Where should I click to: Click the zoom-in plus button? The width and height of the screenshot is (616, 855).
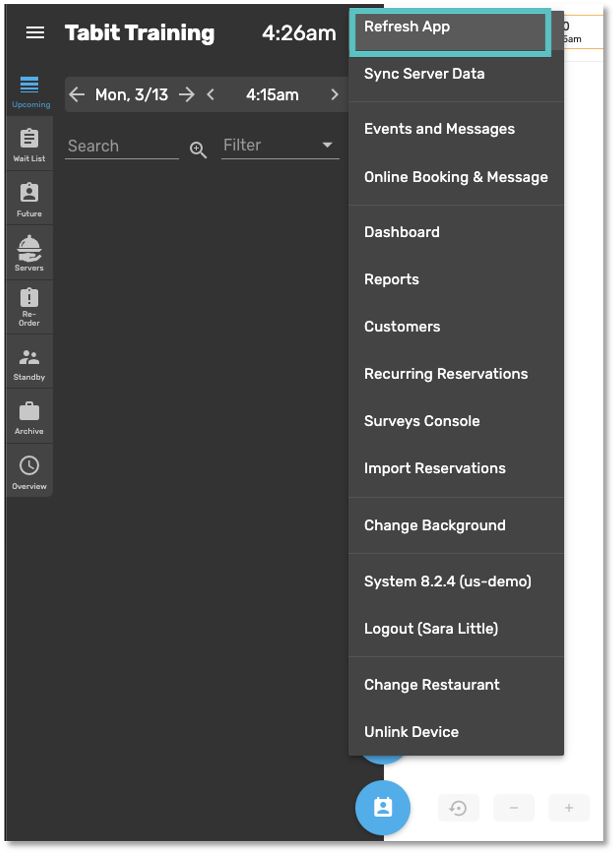tap(569, 808)
